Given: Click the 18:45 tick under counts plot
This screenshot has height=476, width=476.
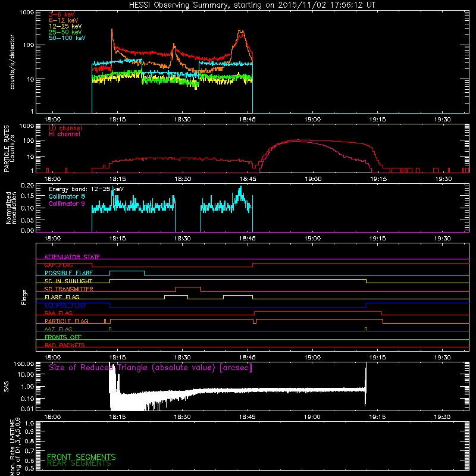Looking at the screenshot, I should 248,120.
